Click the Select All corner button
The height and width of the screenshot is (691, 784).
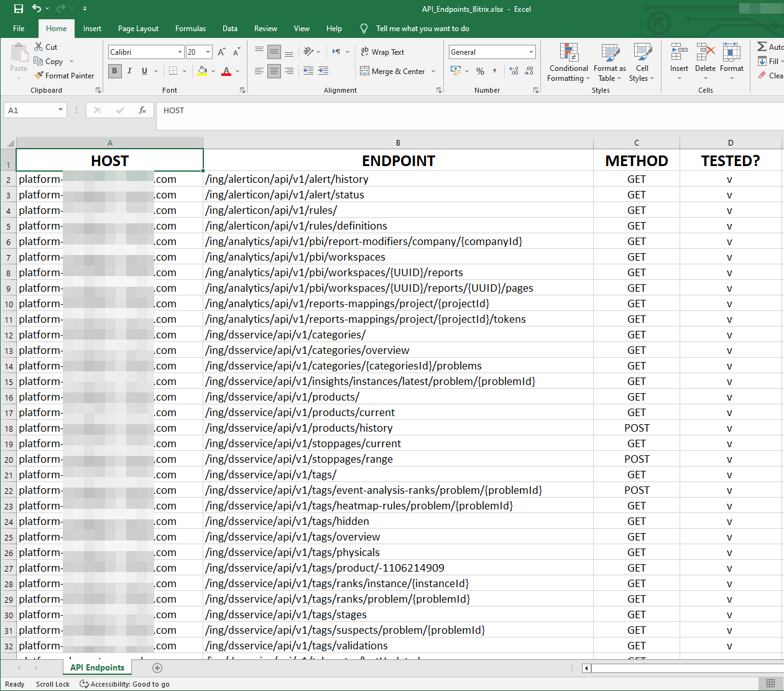pos(8,142)
